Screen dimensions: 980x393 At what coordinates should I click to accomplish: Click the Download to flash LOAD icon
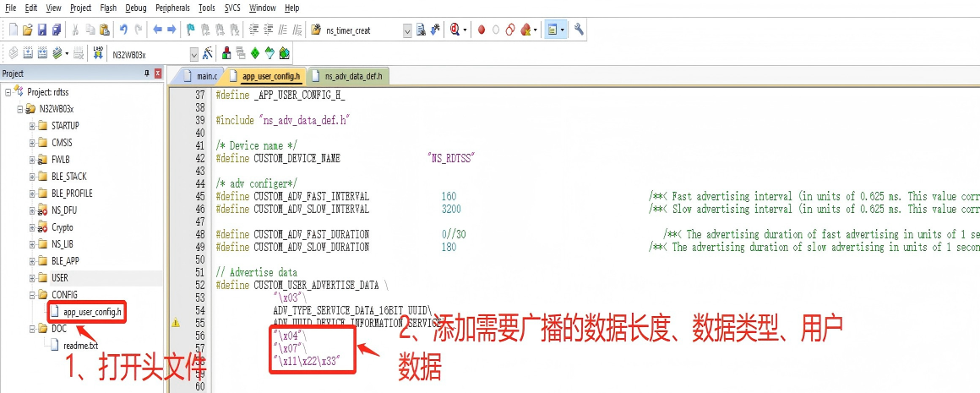pyautogui.click(x=98, y=53)
